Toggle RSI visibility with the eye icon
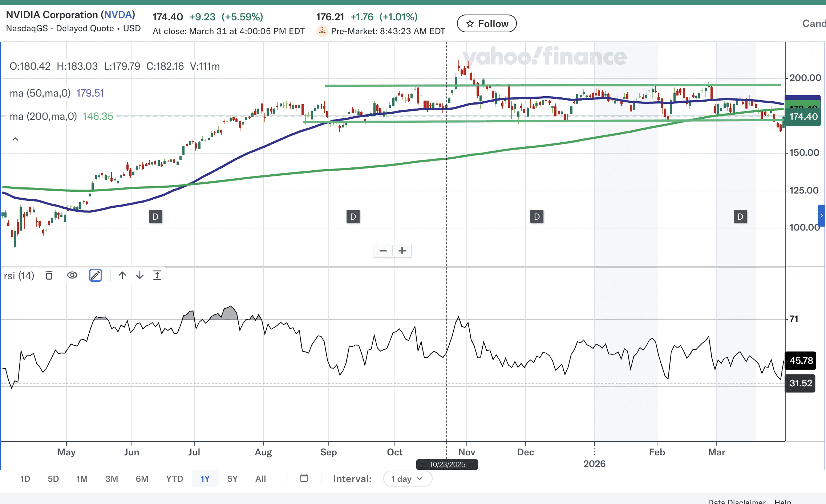Viewport: 826px width, 504px height. click(x=72, y=276)
